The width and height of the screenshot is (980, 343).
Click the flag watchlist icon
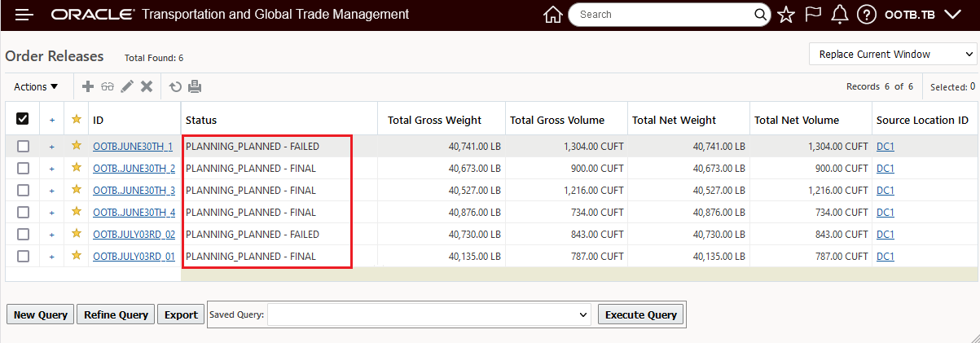tap(813, 15)
